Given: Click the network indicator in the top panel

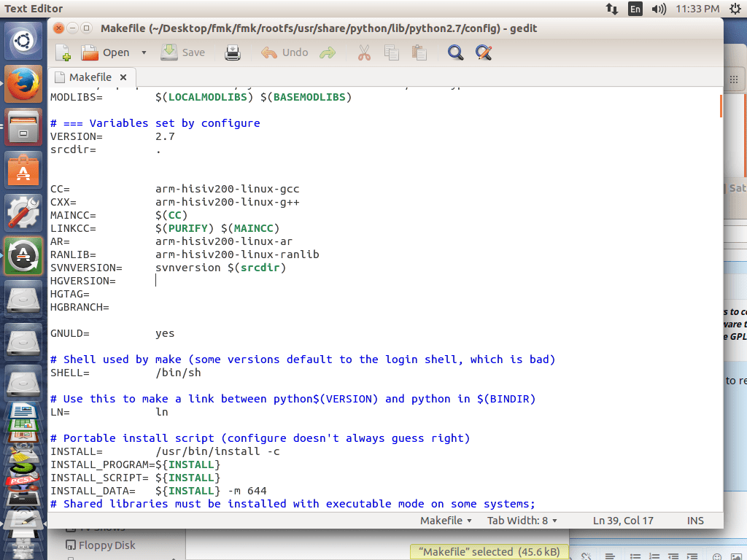Looking at the screenshot, I should click(x=612, y=9).
